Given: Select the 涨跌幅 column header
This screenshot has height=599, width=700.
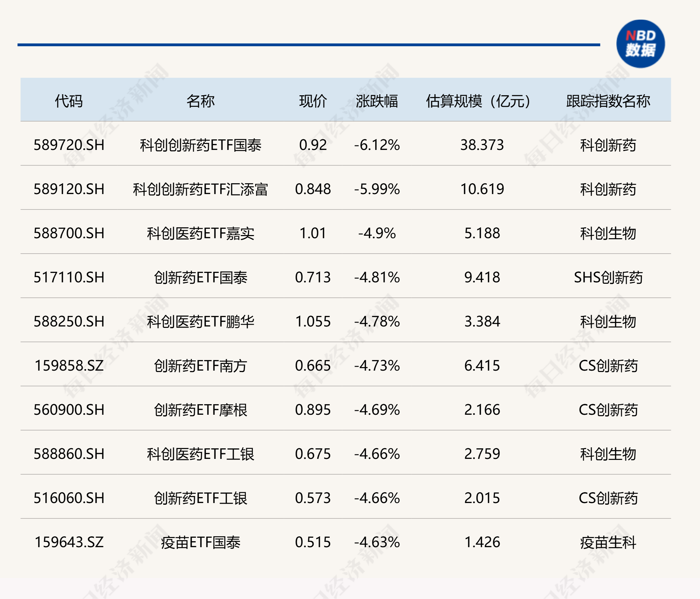Looking at the screenshot, I should 377,101.
